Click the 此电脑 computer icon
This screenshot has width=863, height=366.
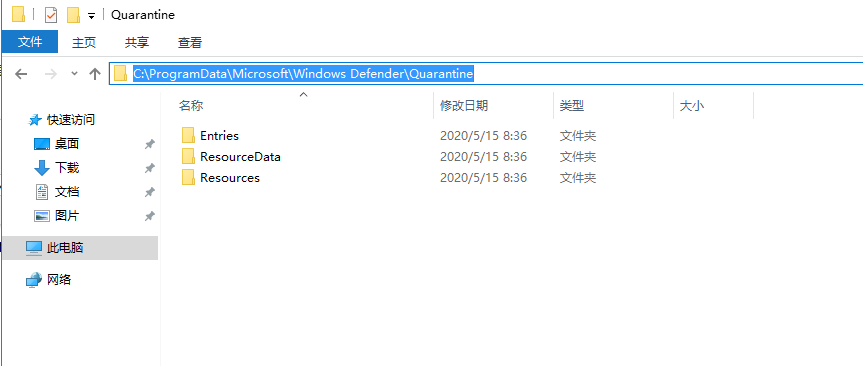click(x=34, y=248)
